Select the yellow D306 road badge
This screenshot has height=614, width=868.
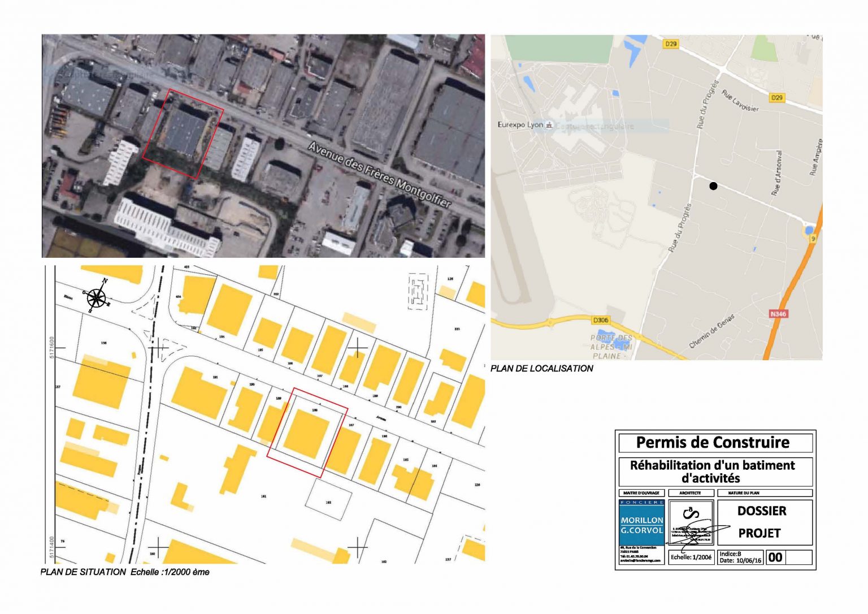pos(600,321)
